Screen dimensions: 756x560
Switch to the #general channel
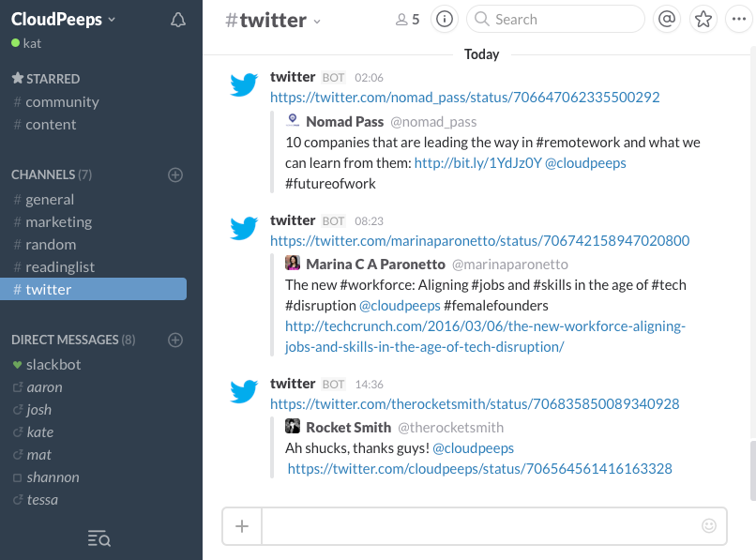click(x=44, y=199)
